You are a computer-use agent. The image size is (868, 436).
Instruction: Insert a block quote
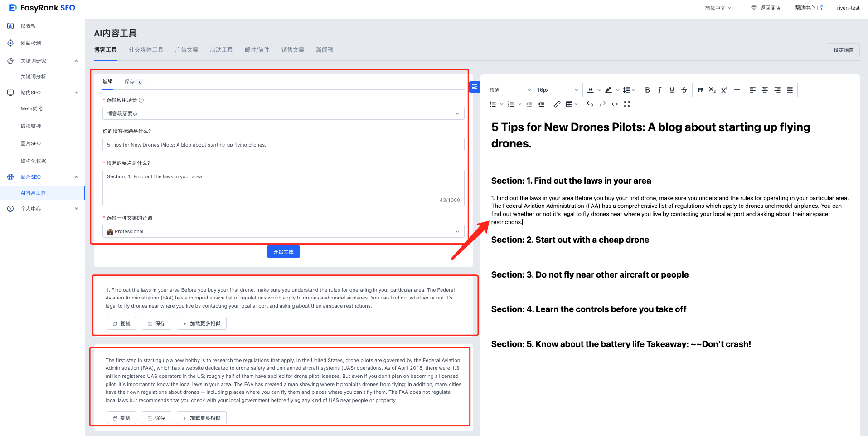tap(700, 90)
